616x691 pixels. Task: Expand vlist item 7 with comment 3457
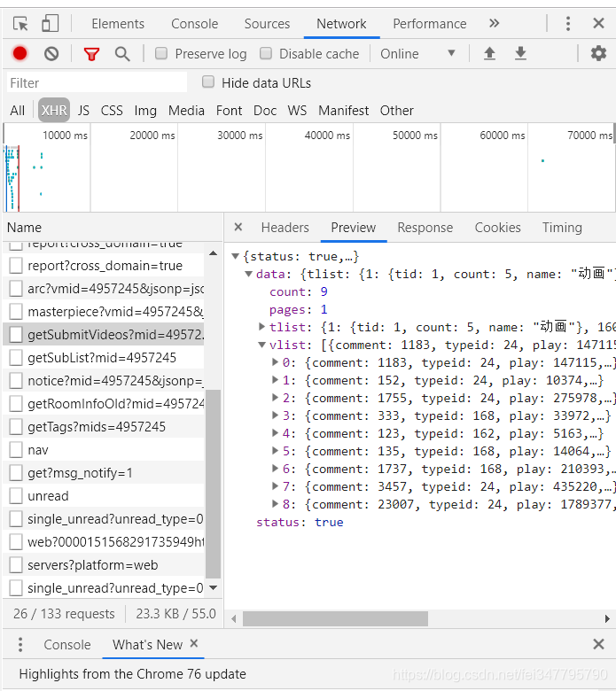275,486
